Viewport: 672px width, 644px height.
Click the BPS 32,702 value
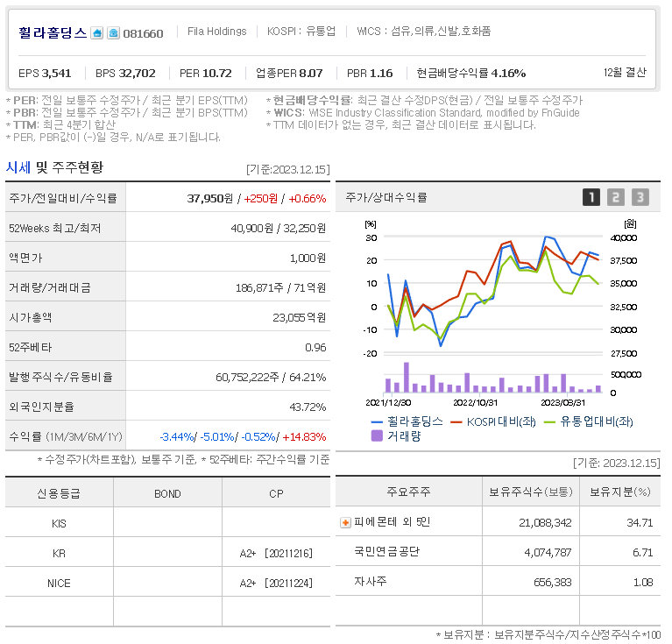click(x=125, y=74)
